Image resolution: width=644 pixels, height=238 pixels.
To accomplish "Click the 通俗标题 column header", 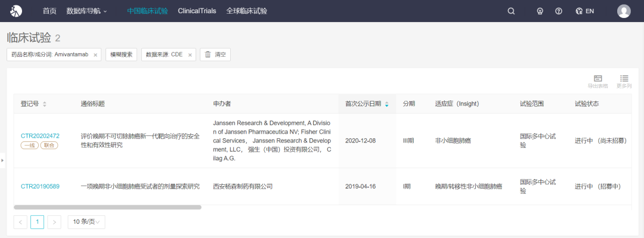I will click(x=93, y=104).
